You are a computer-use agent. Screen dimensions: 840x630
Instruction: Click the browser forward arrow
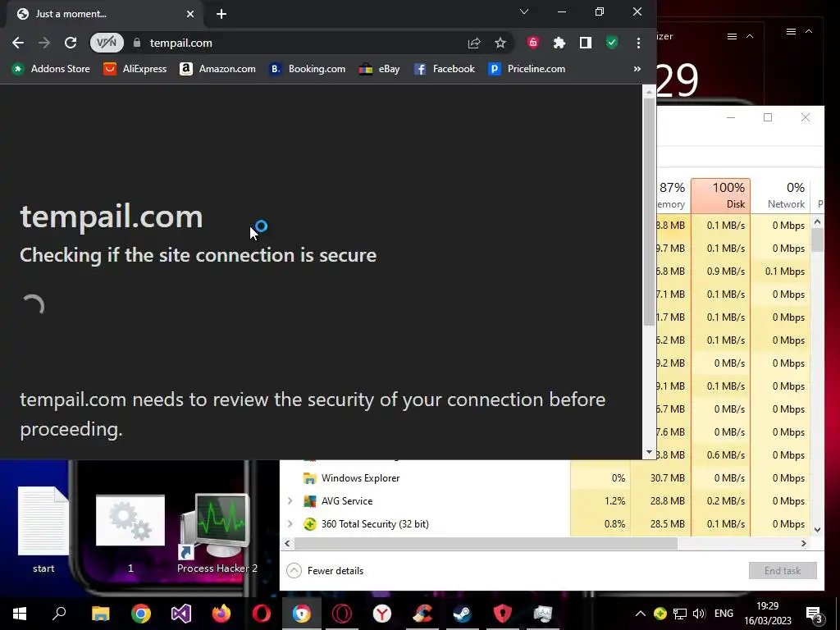tap(44, 43)
